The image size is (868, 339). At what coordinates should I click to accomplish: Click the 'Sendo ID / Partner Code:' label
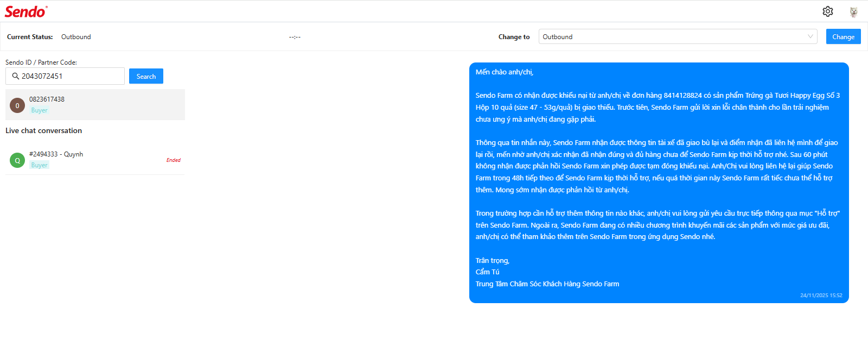41,62
